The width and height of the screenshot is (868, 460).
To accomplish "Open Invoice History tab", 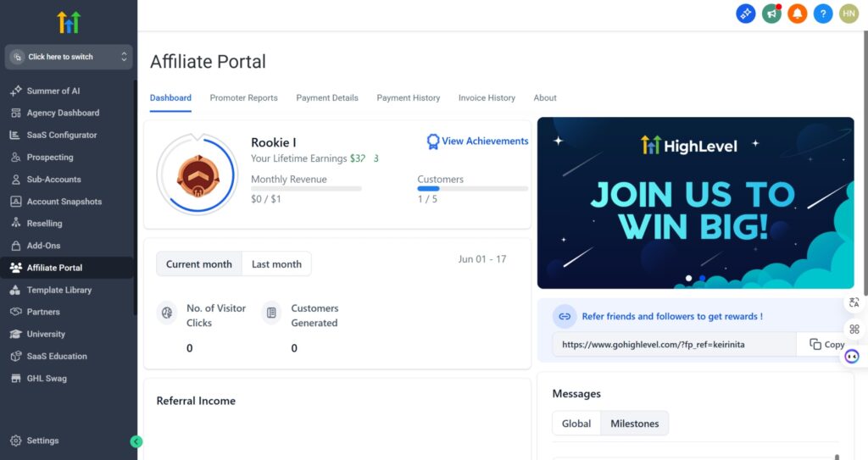I will tap(487, 98).
